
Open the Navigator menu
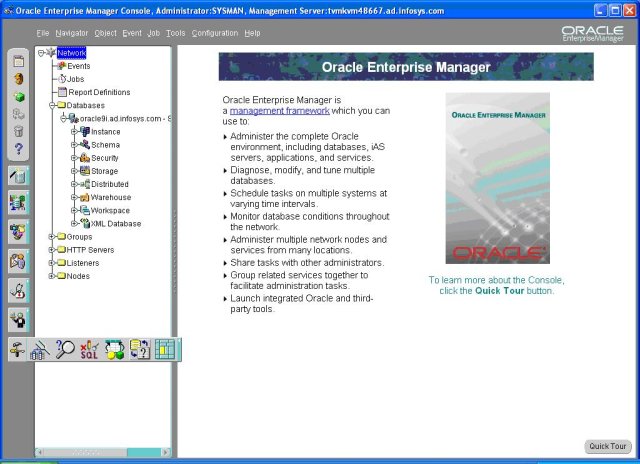click(x=72, y=33)
